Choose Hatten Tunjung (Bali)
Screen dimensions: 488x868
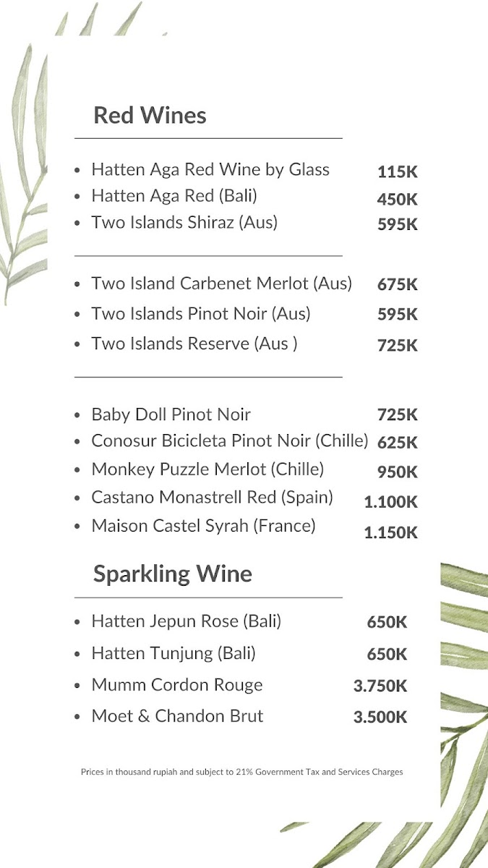[x=174, y=654]
